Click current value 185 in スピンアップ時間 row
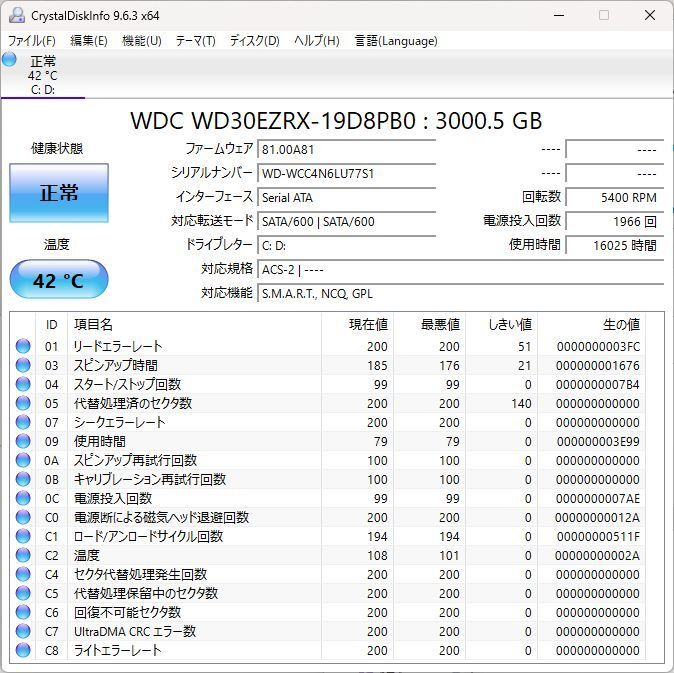The width and height of the screenshot is (674, 673). [377, 366]
